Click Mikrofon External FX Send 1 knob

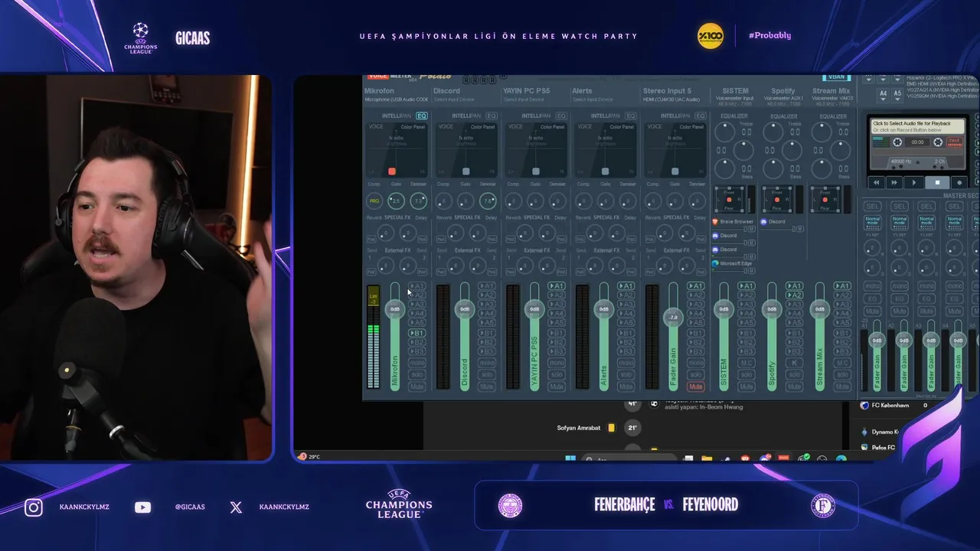[385, 266]
